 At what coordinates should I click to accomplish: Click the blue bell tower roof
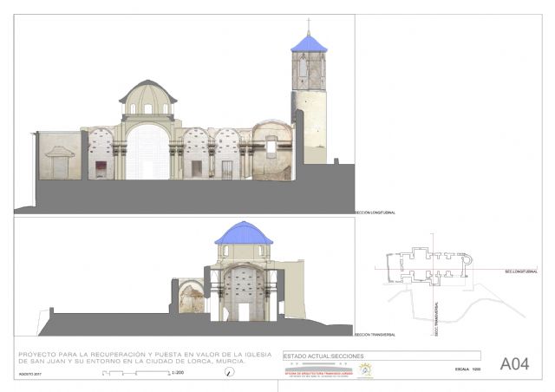click(x=308, y=42)
